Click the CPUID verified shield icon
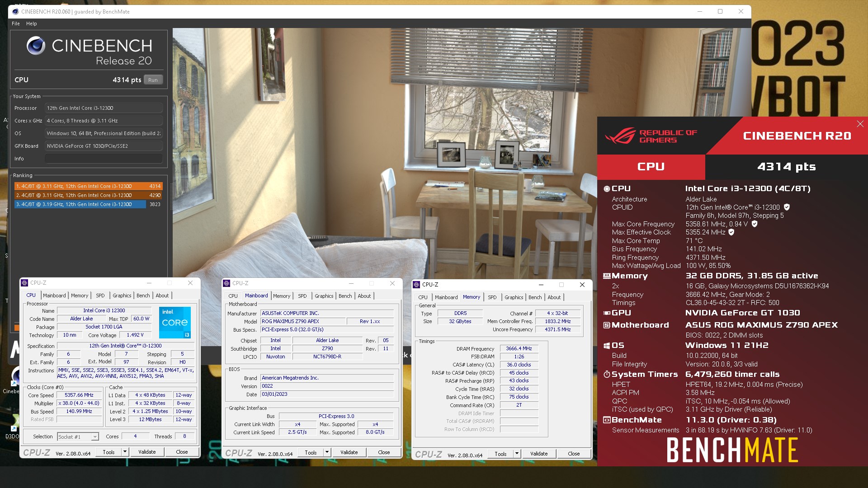The width and height of the screenshot is (868, 488). [787, 207]
